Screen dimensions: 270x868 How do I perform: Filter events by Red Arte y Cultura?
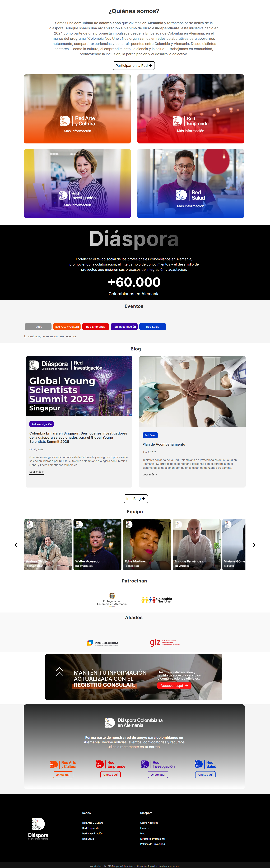[67, 326]
